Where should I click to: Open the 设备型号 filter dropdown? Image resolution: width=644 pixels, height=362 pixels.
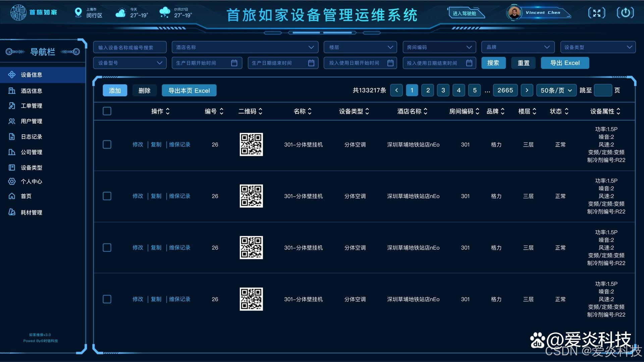[x=130, y=63]
